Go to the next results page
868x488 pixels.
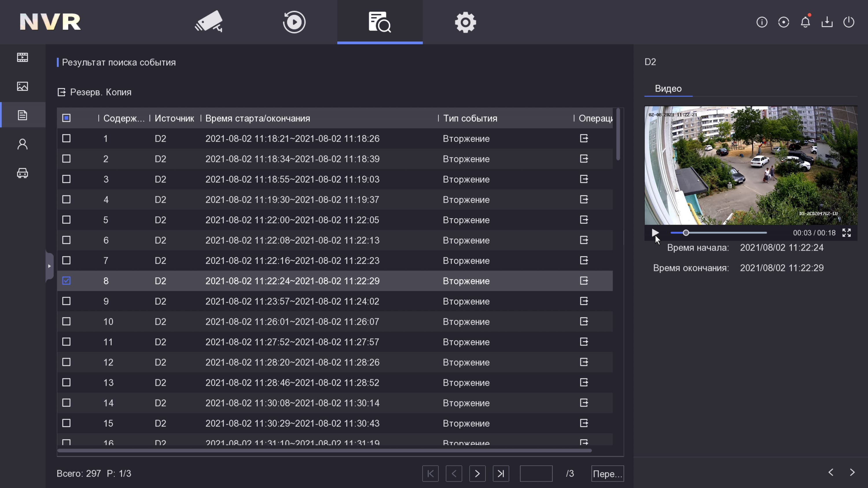click(x=477, y=474)
